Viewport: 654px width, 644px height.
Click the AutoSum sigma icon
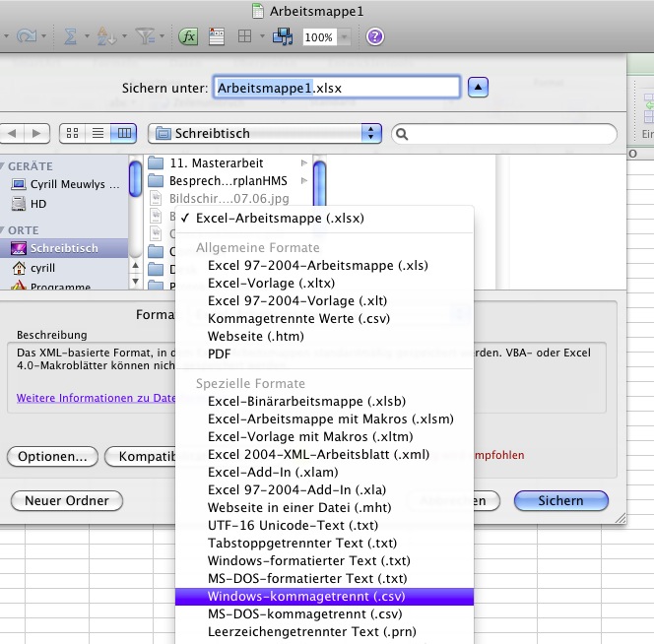pyautogui.click(x=70, y=36)
